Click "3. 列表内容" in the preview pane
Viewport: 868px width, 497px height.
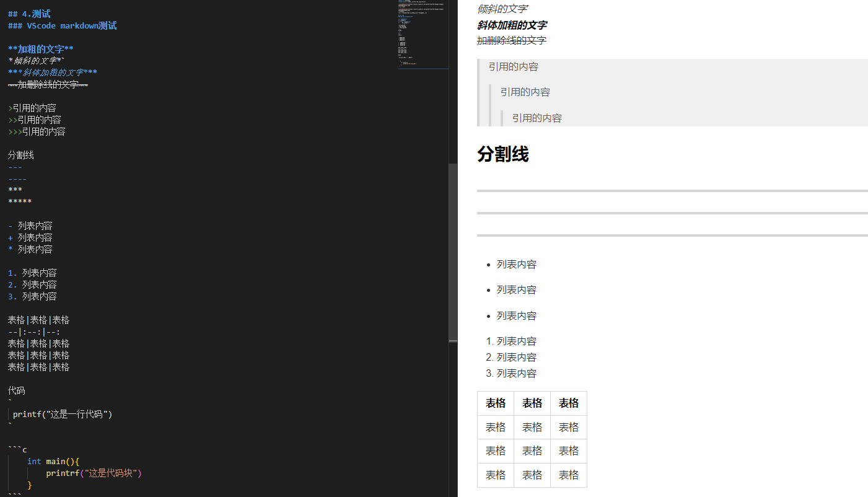(x=512, y=373)
